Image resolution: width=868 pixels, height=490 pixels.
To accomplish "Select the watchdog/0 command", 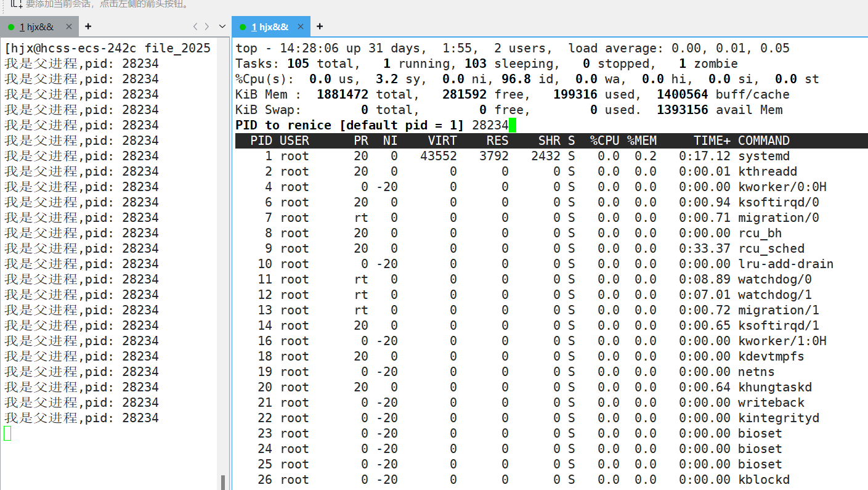I will click(x=775, y=279).
